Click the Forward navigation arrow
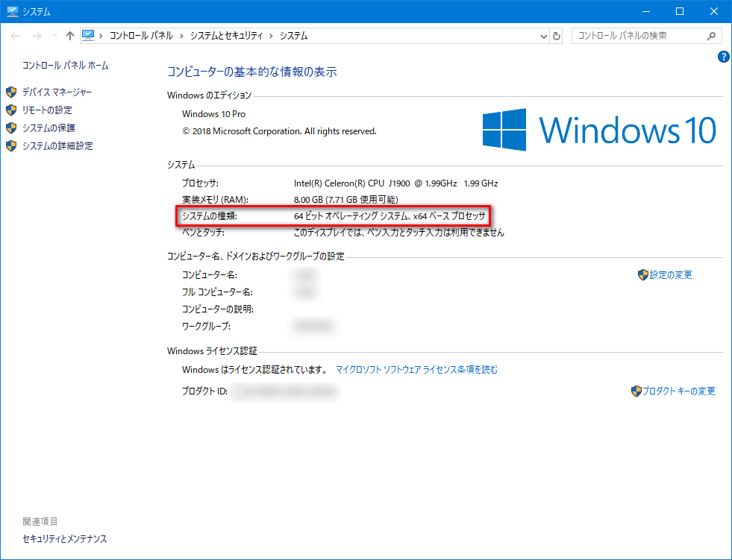The height and width of the screenshot is (560, 732). [36, 36]
